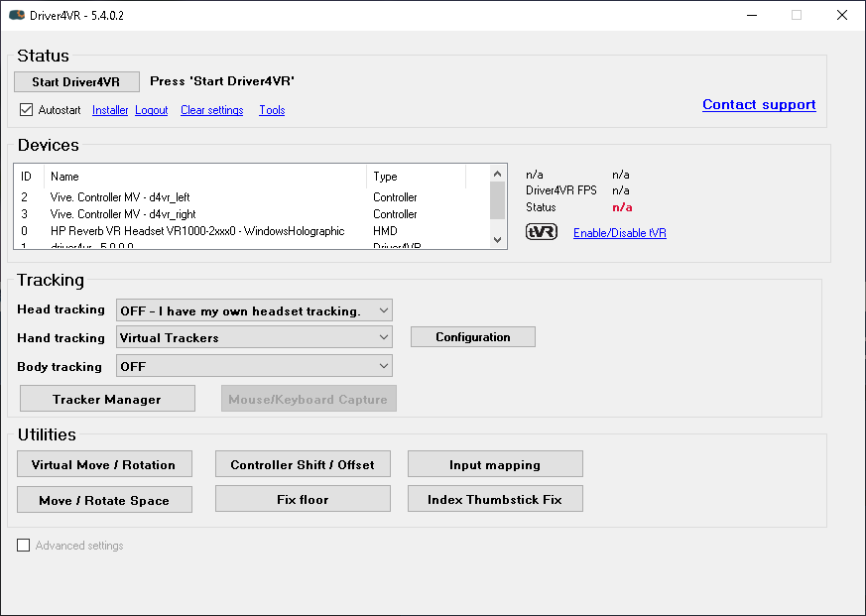Expand the Hand tracking dropdown

tap(254, 337)
